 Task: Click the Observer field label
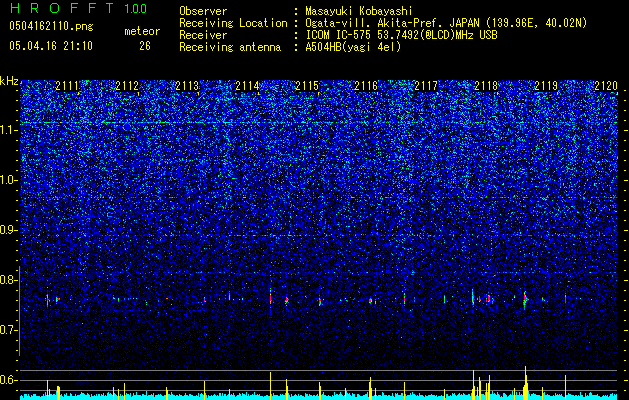(203, 11)
